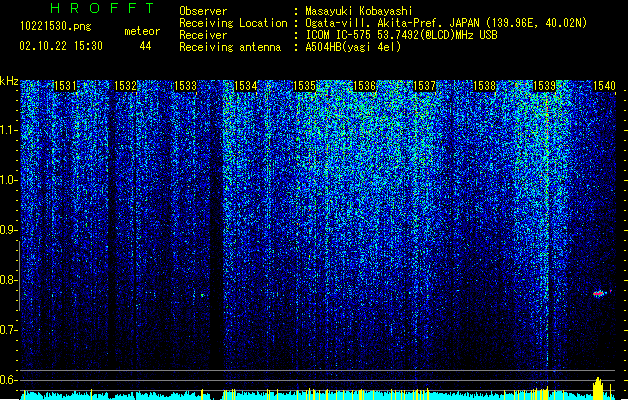
Task: Select the file name 10221530.png
Action: [x=56, y=26]
